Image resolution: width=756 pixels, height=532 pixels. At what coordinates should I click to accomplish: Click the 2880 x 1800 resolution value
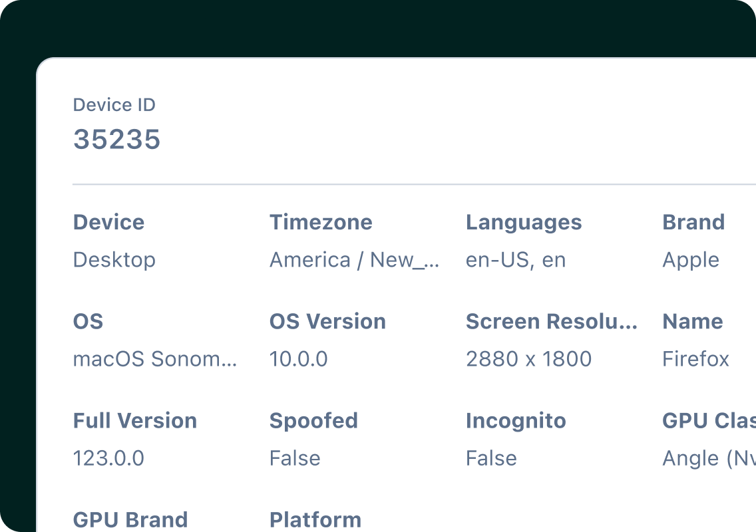pos(528,359)
